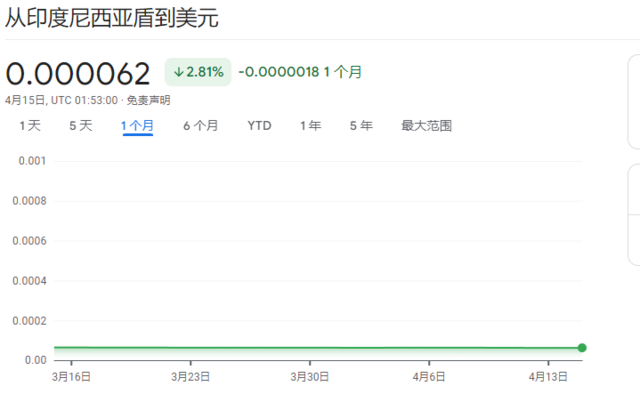Select the active 1个月 tab
The height and width of the screenshot is (394, 640).
tap(138, 126)
